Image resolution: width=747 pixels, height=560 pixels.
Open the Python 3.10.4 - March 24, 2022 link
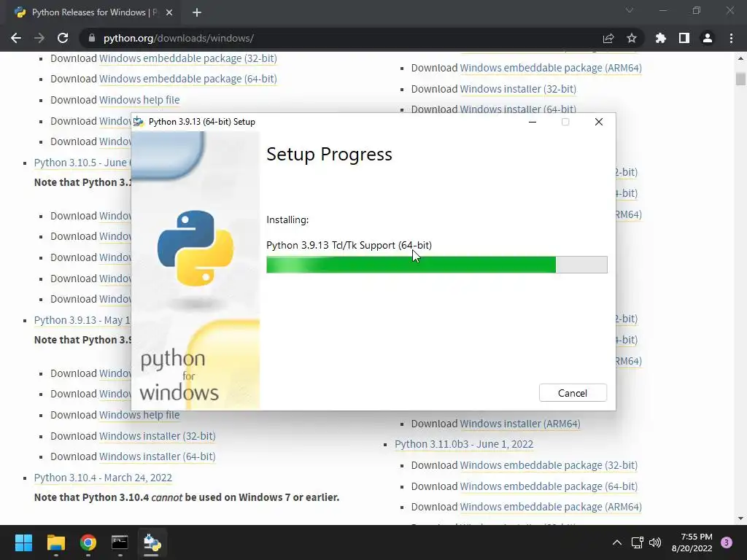click(x=103, y=477)
